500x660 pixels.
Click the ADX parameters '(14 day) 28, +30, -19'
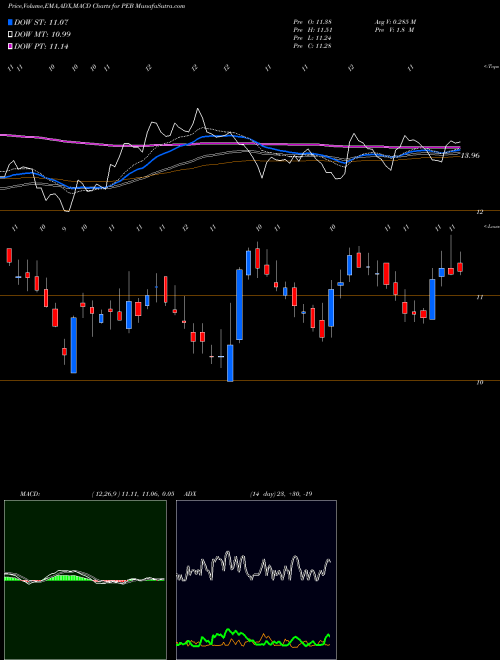point(281,494)
